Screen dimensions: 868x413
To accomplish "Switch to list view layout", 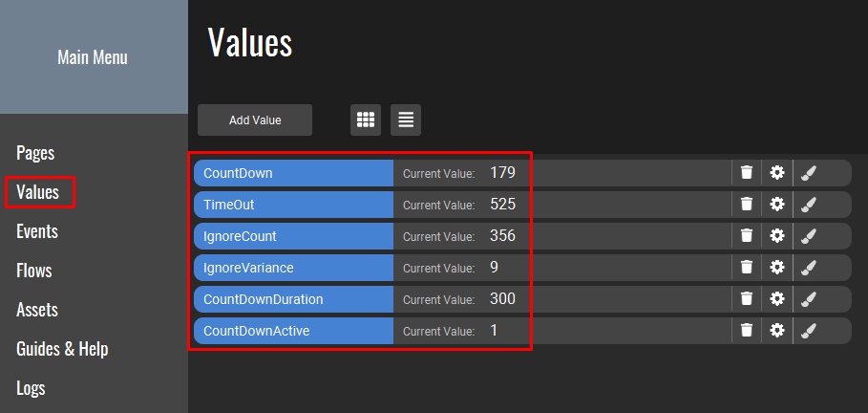I will [x=406, y=120].
